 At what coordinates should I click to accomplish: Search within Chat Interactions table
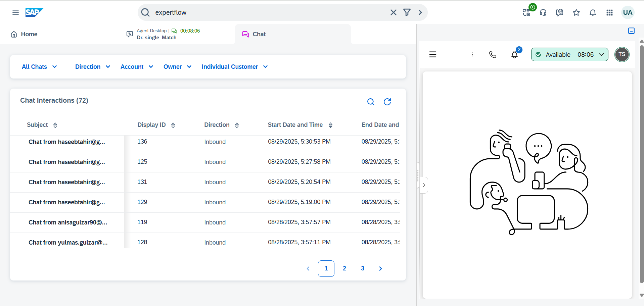click(371, 102)
